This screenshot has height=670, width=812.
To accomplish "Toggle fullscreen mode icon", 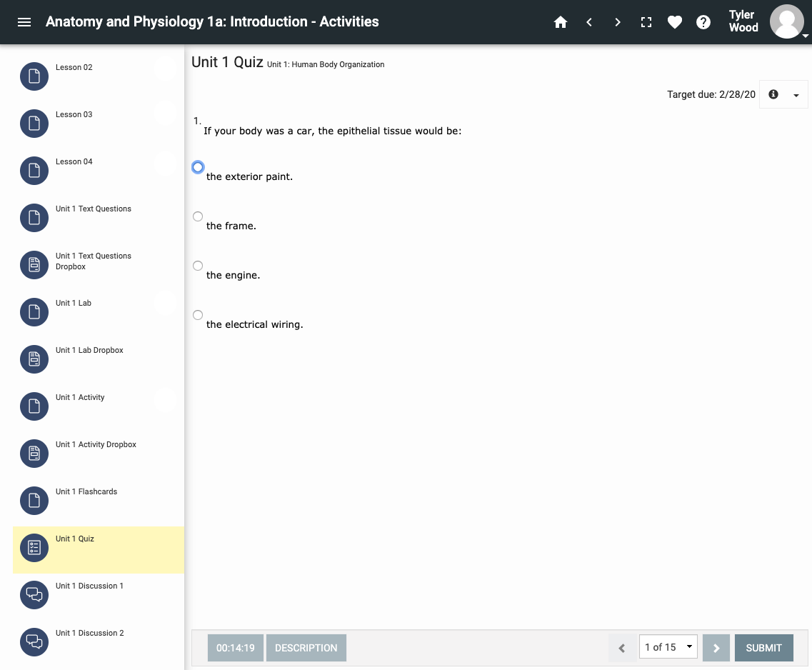I will coord(646,22).
